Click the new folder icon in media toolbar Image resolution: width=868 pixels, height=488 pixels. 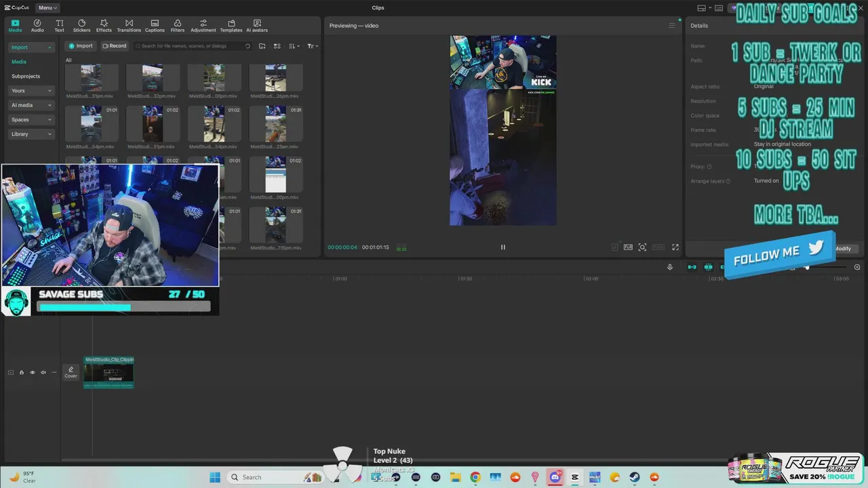262,46
